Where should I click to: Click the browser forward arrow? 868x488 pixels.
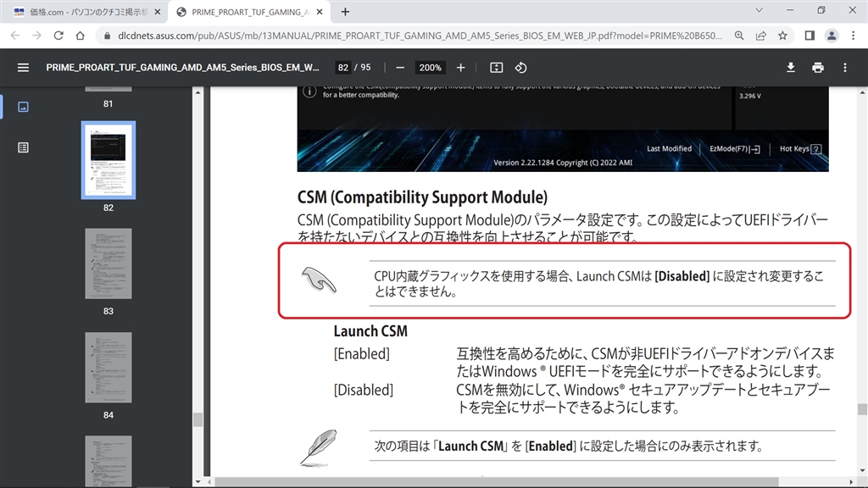pyautogui.click(x=36, y=36)
